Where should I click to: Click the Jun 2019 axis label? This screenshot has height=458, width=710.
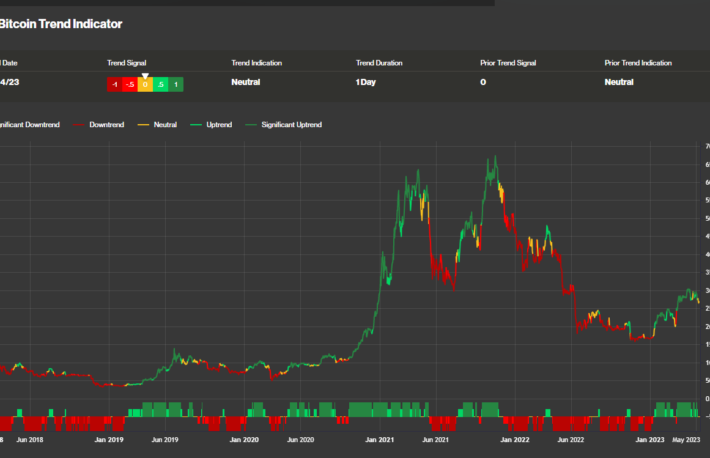pyautogui.click(x=165, y=439)
